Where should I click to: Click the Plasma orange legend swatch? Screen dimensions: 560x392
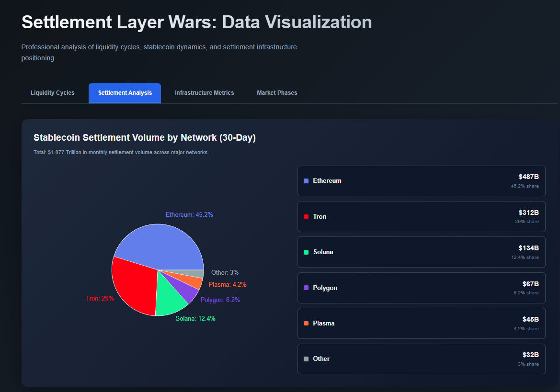(x=306, y=324)
